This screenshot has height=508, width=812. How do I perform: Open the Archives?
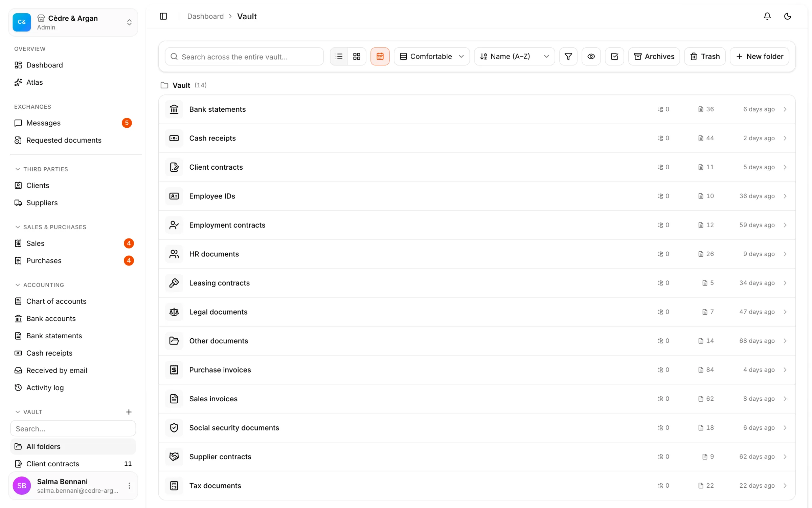click(654, 56)
